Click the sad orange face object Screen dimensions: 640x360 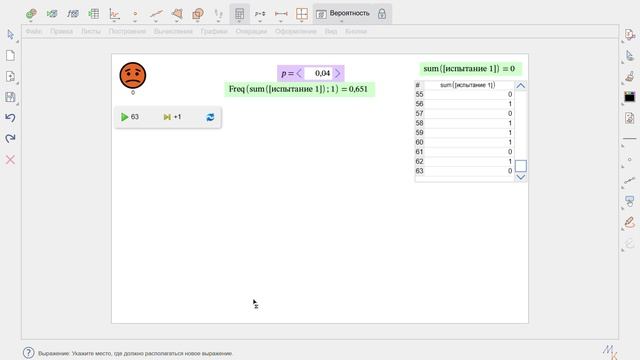pos(133,76)
